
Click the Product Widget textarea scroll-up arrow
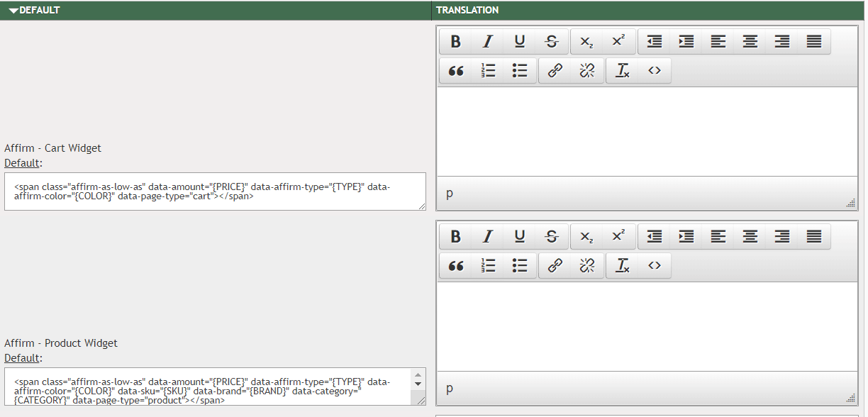click(x=418, y=374)
